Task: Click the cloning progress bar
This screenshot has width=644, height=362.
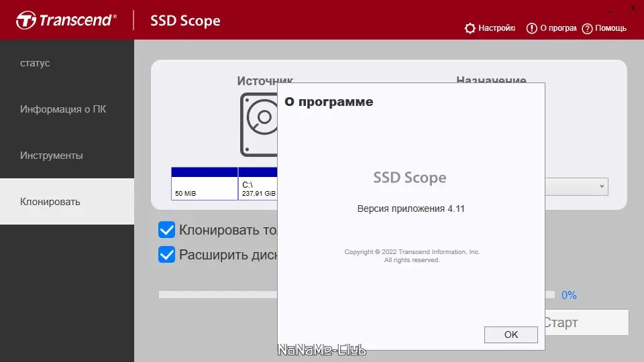Action: pos(218,295)
